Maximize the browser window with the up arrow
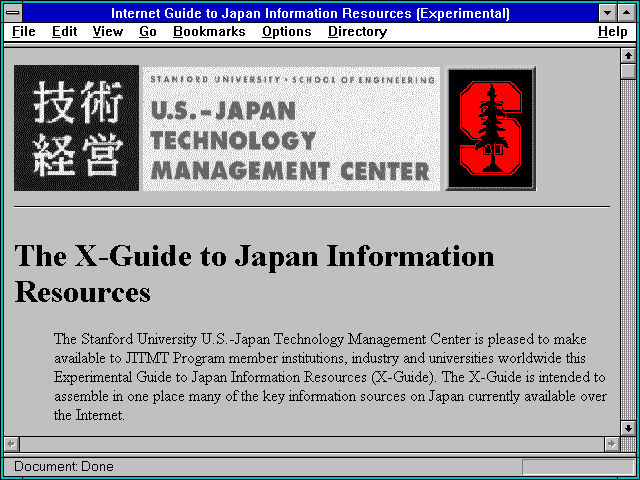 627,13
